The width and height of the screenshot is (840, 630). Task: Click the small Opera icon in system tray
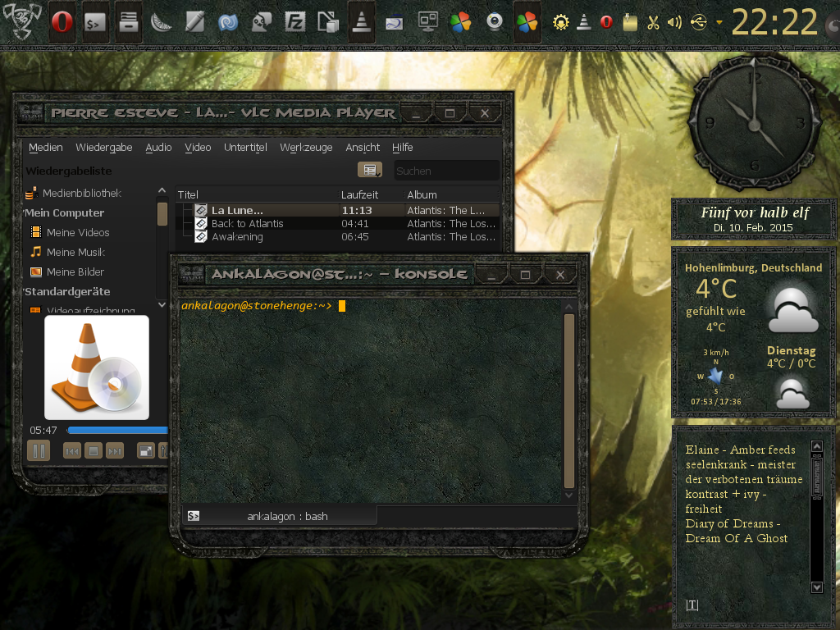coord(606,22)
